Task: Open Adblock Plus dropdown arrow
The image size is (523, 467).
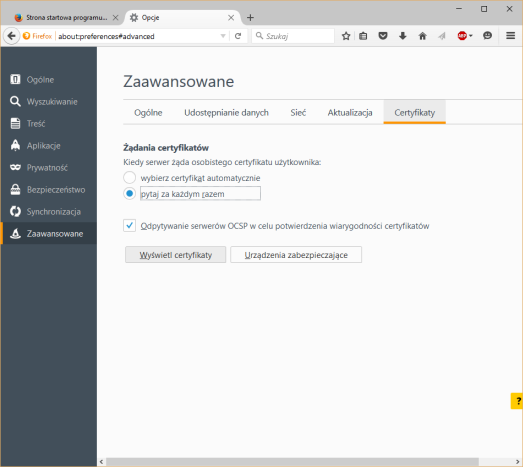Action: tap(471, 36)
